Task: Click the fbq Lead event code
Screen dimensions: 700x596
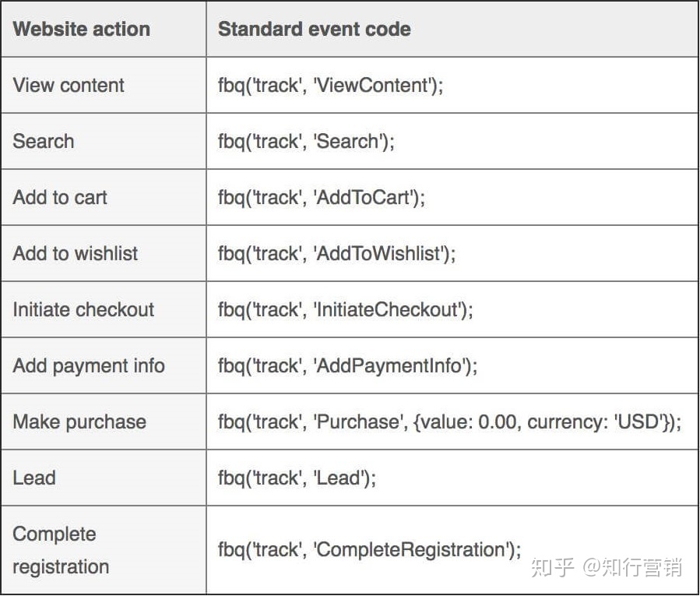Action: point(297,478)
